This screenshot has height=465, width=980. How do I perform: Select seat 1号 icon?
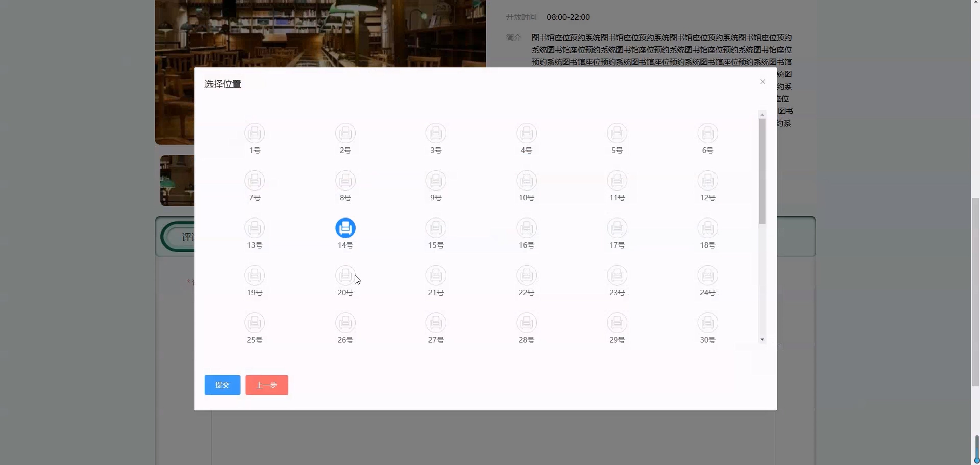pos(255,133)
